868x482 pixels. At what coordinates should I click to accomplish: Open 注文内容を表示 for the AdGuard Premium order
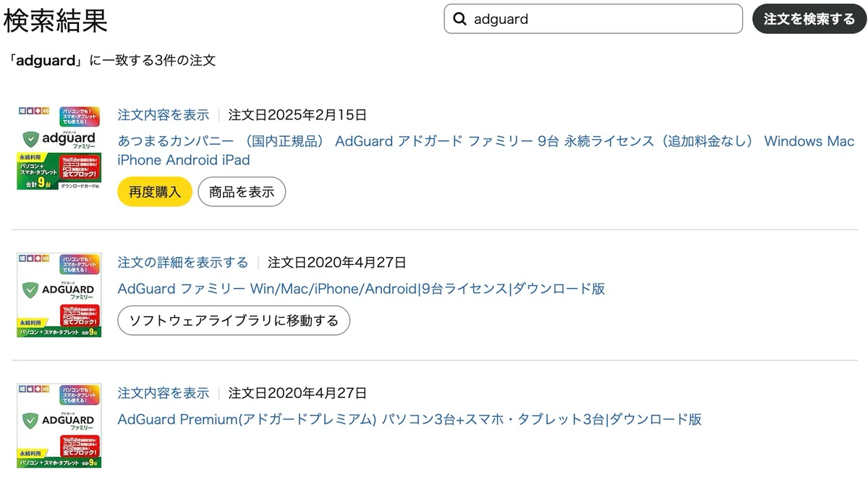click(x=163, y=393)
